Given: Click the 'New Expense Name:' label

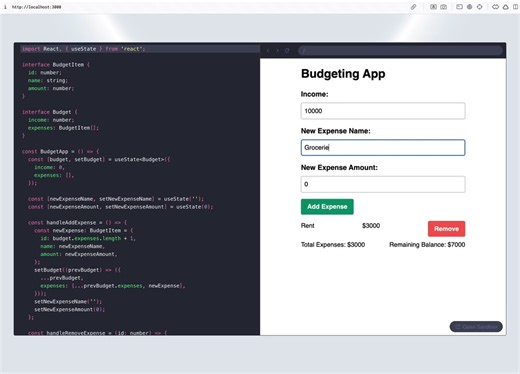Looking at the screenshot, I should point(336,131).
